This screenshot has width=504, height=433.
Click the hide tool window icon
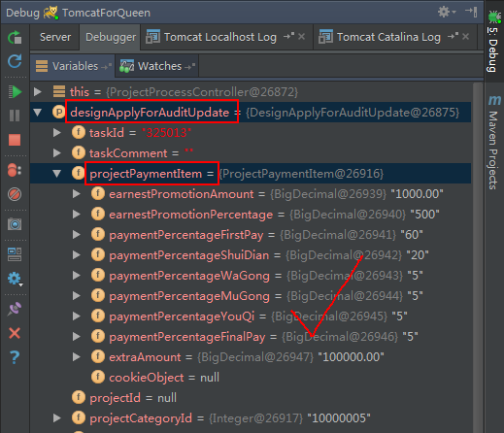[x=471, y=12]
